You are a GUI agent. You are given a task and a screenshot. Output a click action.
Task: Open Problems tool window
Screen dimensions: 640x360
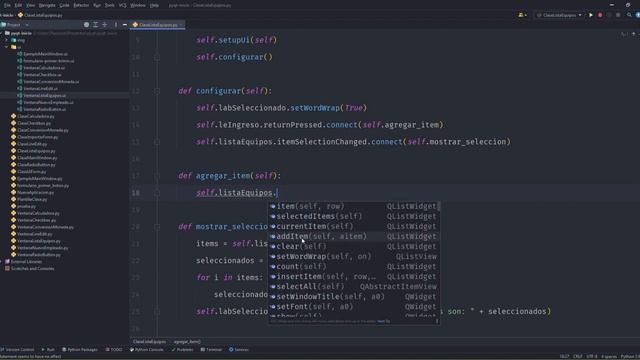click(182, 350)
